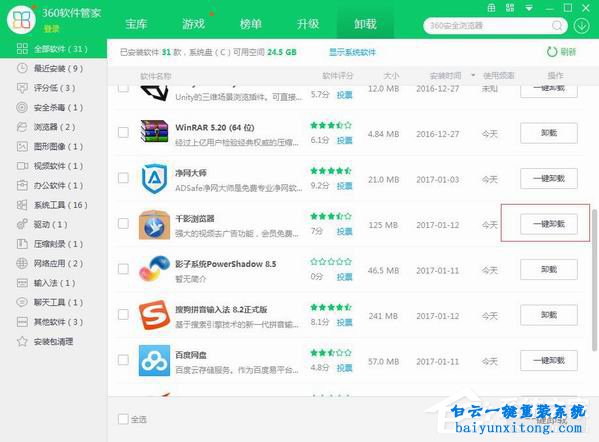
Task: Toggle the 全选 select-all checkbox
Action: coord(123,419)
